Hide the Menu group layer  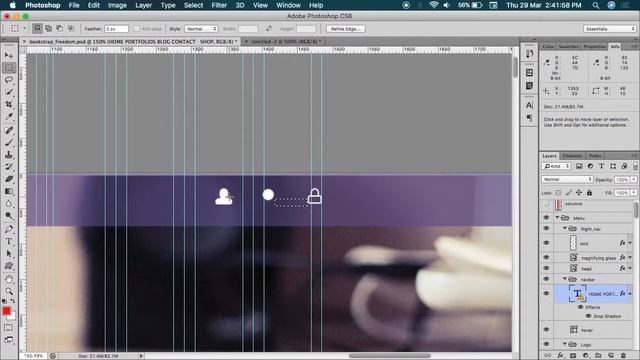tap(546, 218)
